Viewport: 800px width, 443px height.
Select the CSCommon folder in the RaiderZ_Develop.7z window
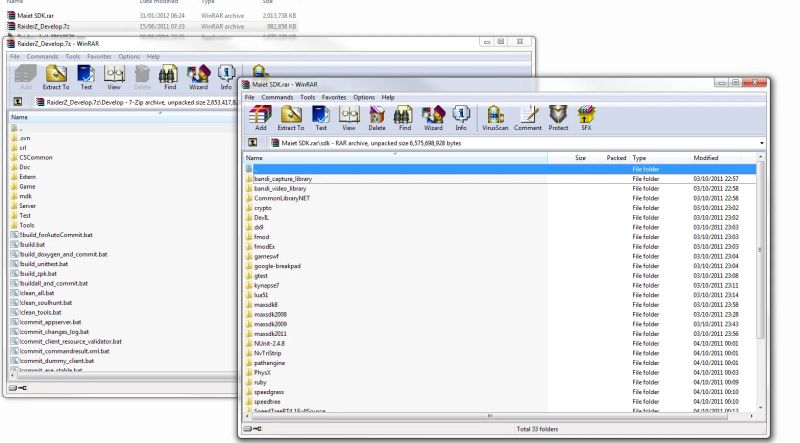(x=36, y=157)
